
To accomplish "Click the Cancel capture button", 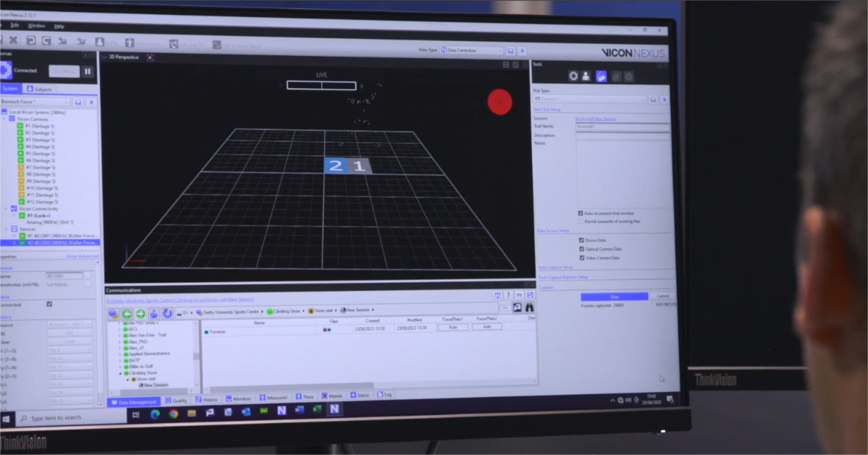I will pos(663,296).
